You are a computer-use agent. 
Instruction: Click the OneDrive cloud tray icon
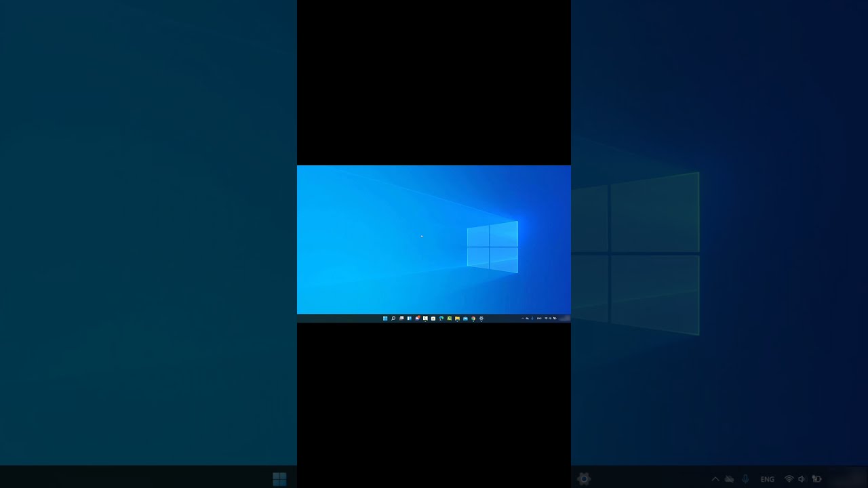[527, 319]
